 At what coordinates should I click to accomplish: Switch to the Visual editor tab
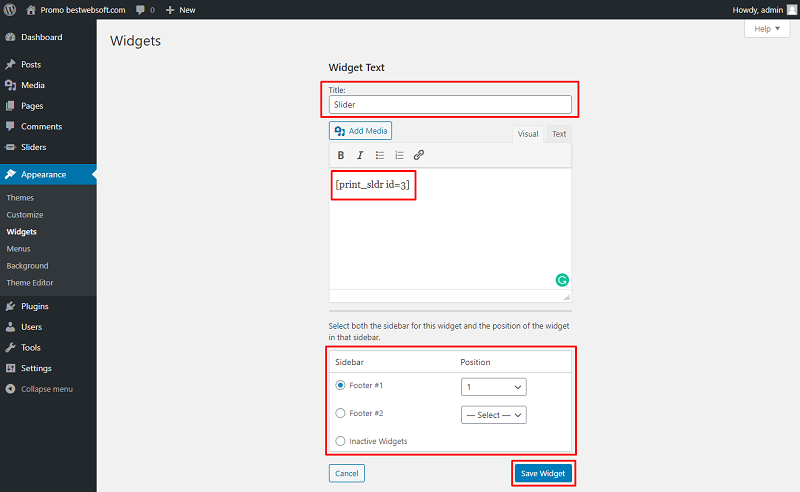pos(528,134)
